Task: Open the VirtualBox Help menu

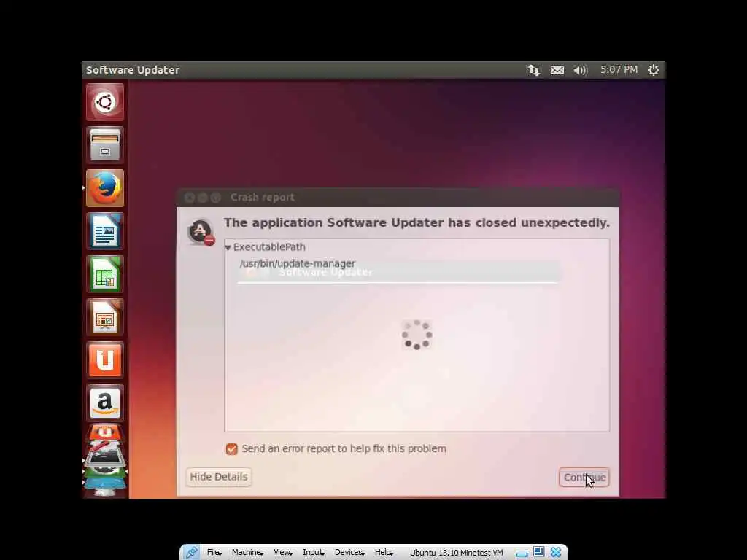Action: 384,553
